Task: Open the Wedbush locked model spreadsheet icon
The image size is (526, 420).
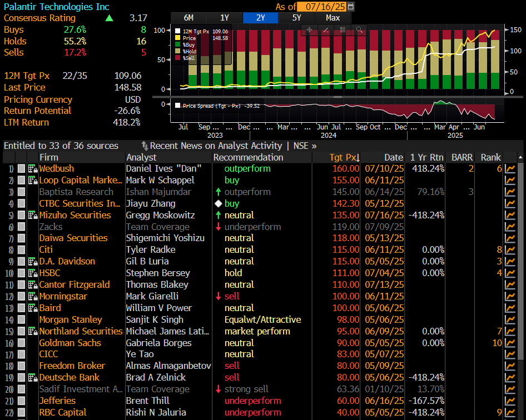Action: (33, 168)
